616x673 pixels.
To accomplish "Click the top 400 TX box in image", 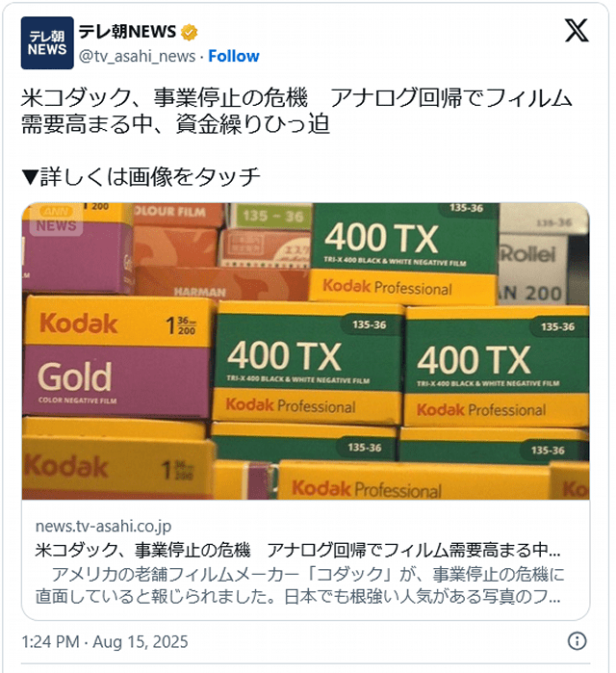I will [x=403, y=252].
